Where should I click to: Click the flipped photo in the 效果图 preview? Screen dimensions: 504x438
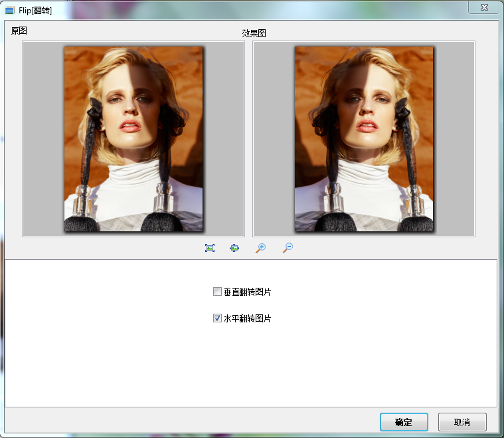point(364,139)
